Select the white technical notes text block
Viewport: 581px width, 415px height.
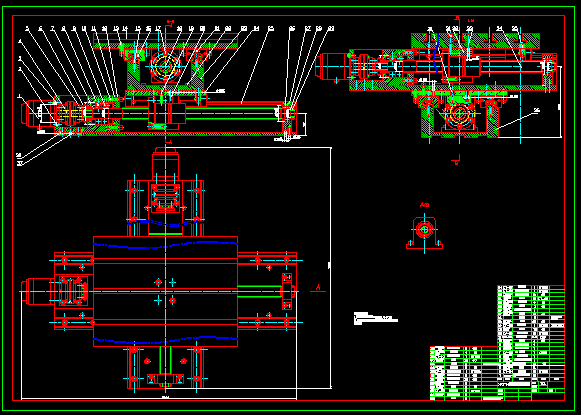coord(375,318)
